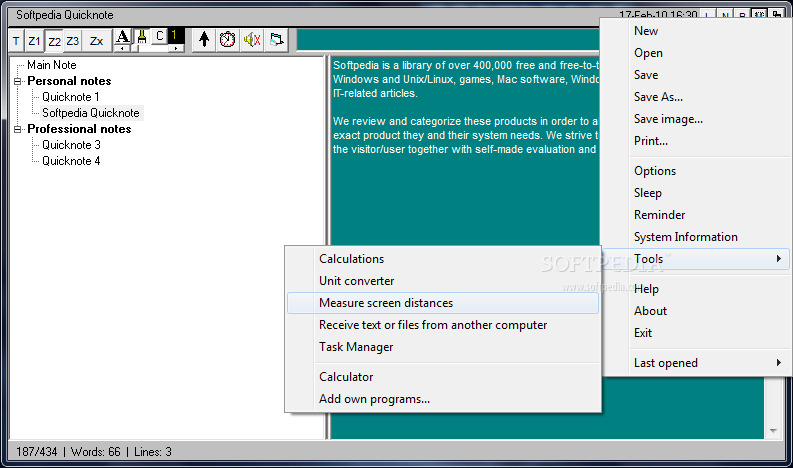
Task: Select the Z1 toolbar button
Action: coord(34,41)
